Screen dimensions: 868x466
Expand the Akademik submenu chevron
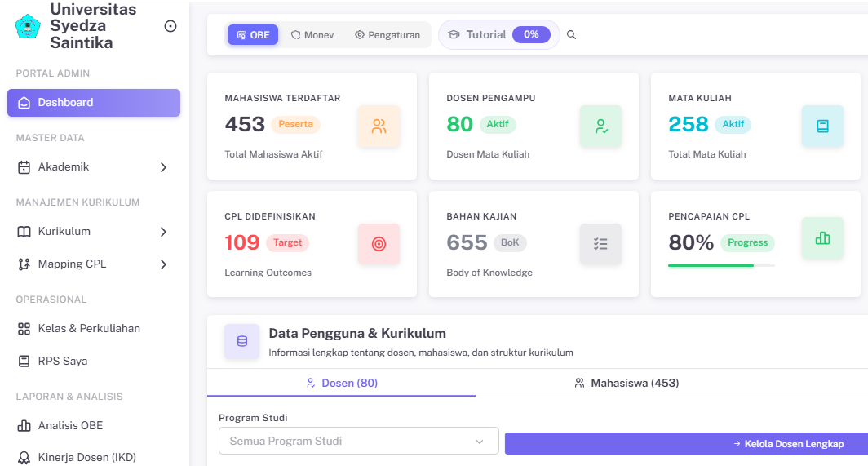[x=163, y=167]
